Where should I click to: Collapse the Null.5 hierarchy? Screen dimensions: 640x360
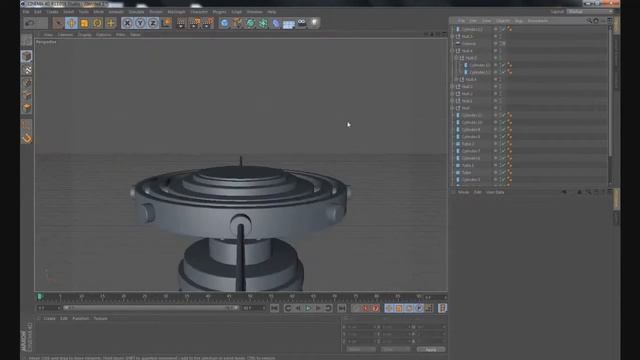click(456, 58)
